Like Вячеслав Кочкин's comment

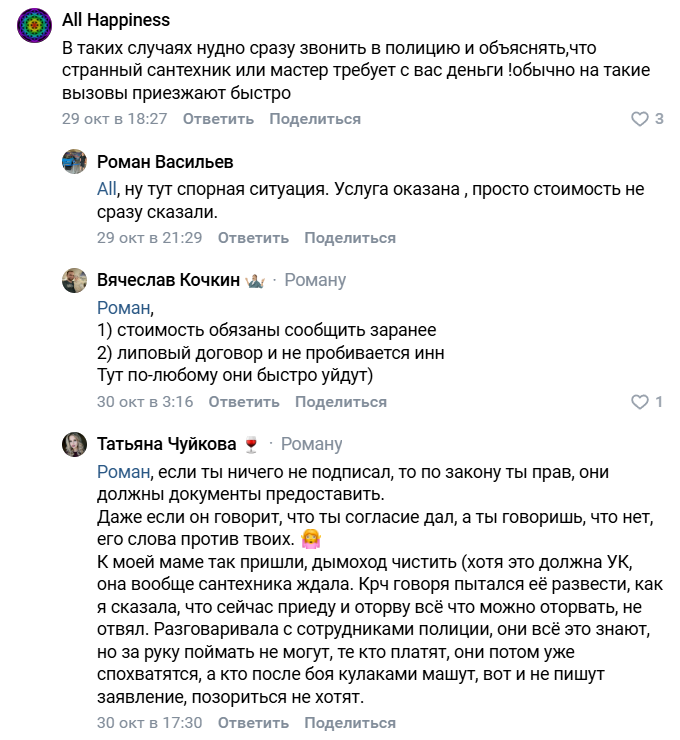(x=640, y=402)
